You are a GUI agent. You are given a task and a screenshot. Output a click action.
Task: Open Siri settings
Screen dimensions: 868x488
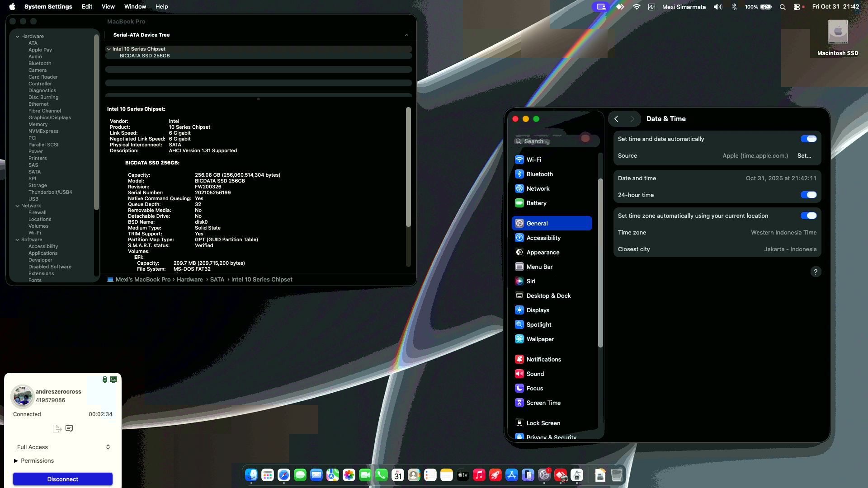coord(552,281)
